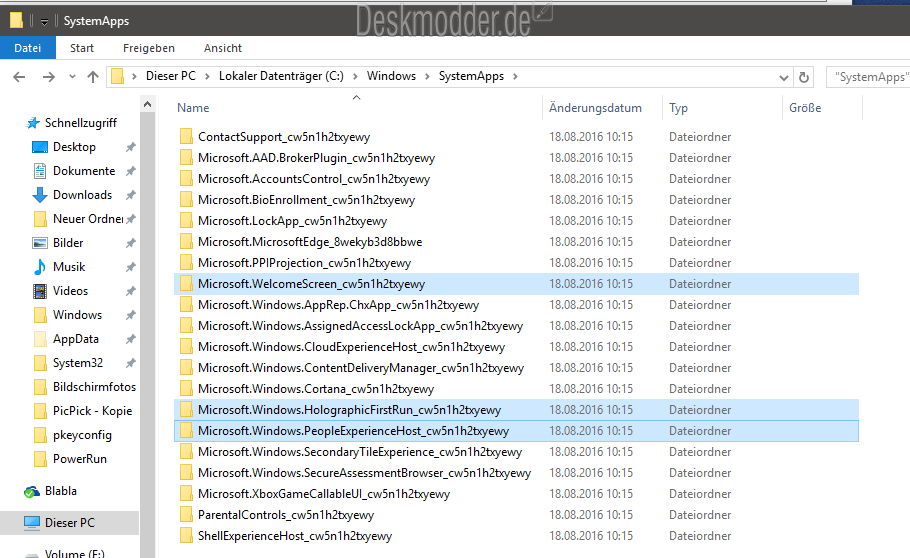910x558 pixels.
Task: Click the ContactSupport folder icon
Action: pyautogui.click(x=186, y=136)
